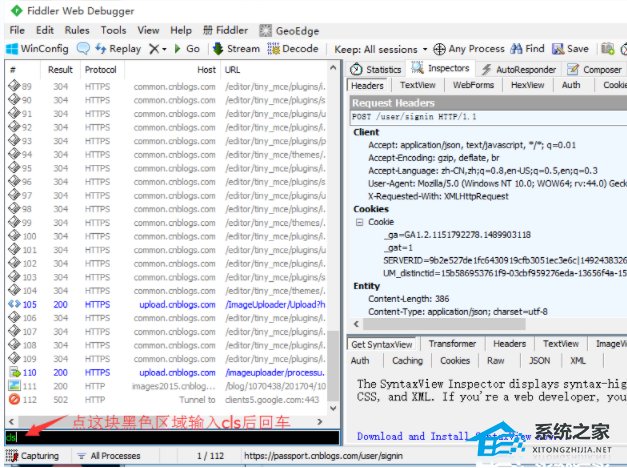
Task: Toggle Capturing in status bar
Action: pyautogui.click(x=34, y=456)
